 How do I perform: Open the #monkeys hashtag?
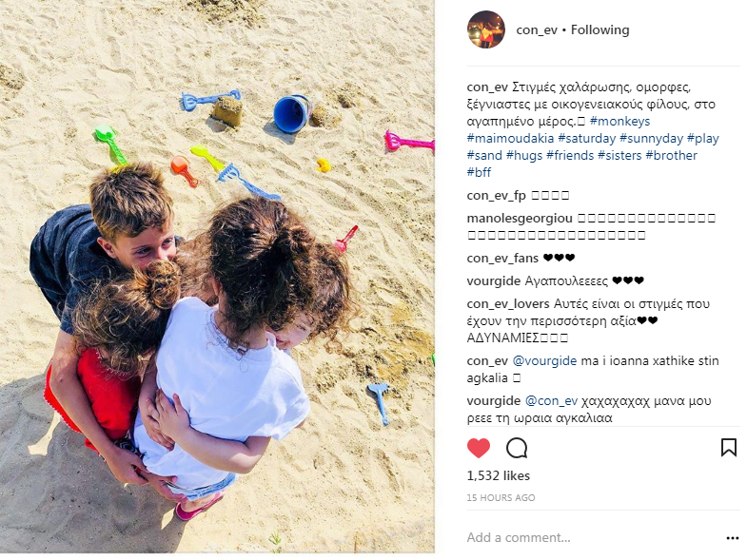[619, 121]
